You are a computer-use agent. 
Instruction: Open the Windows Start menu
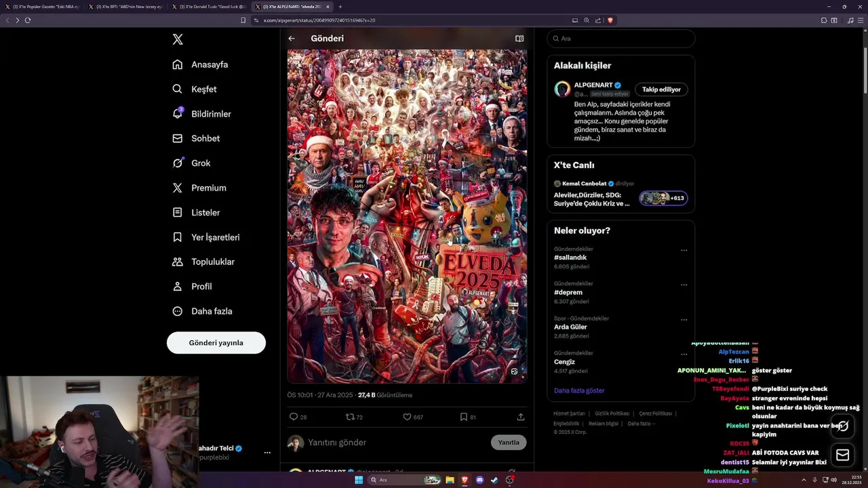point(359,480)
